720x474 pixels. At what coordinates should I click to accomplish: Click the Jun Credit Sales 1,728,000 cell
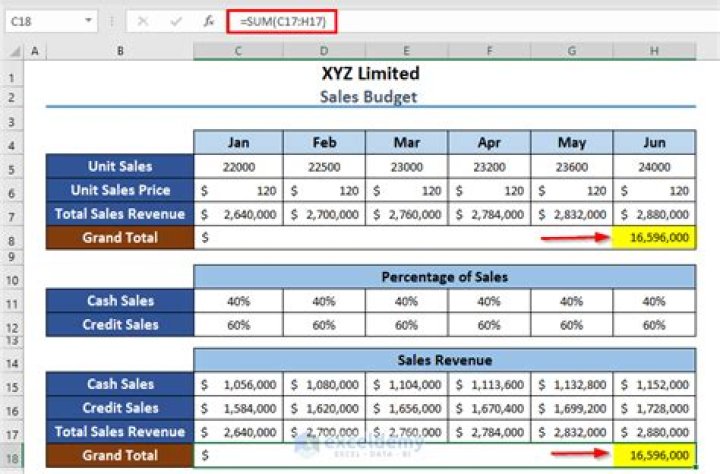coord(654,408)
